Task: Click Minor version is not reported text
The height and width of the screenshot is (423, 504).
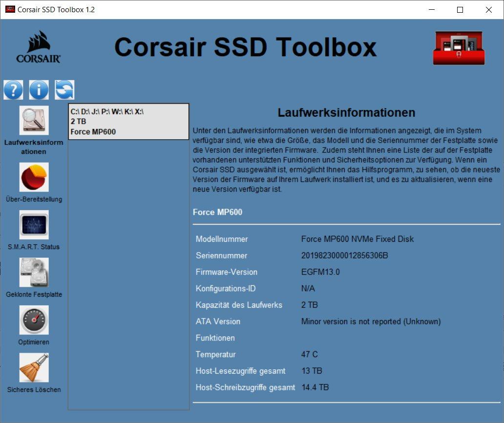Action: (371, 321)
